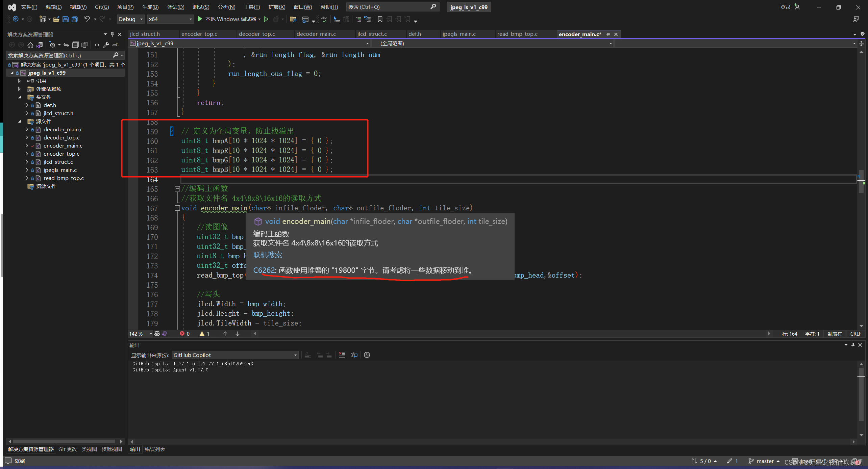Click 制表符 indentation indicator
The height and width of the screenshot is (469, 868).
click(835, 334)
